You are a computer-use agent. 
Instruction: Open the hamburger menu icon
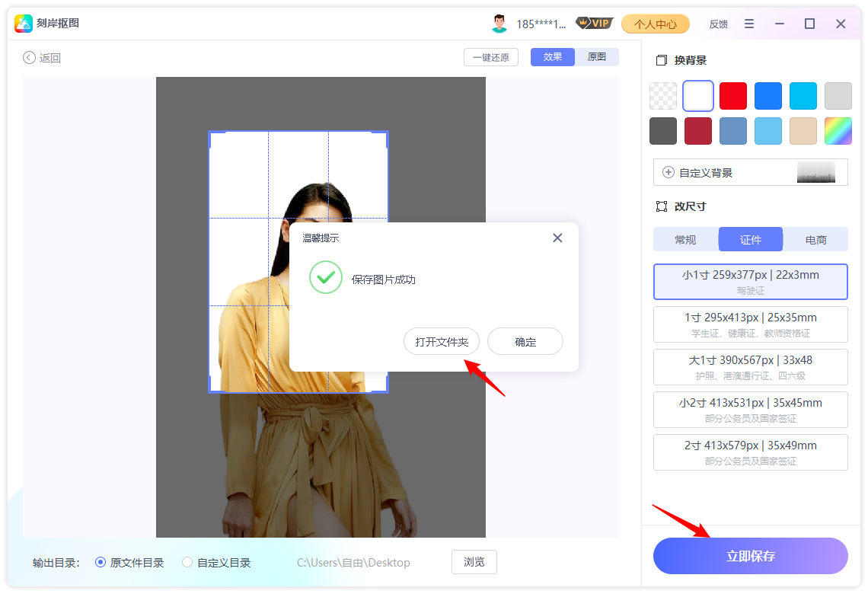749,24
